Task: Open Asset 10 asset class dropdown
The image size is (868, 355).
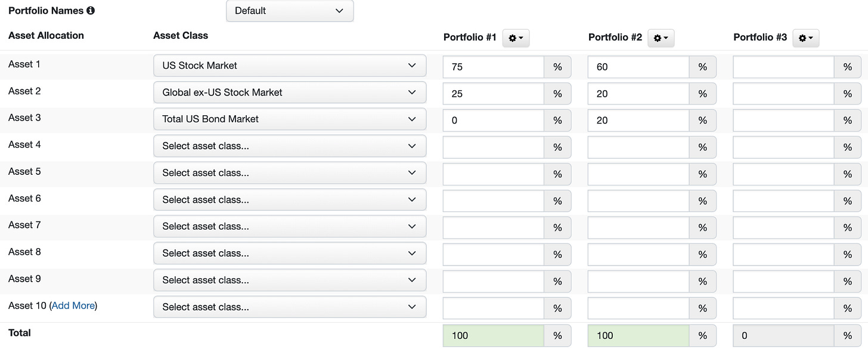Action: [290, 307]
